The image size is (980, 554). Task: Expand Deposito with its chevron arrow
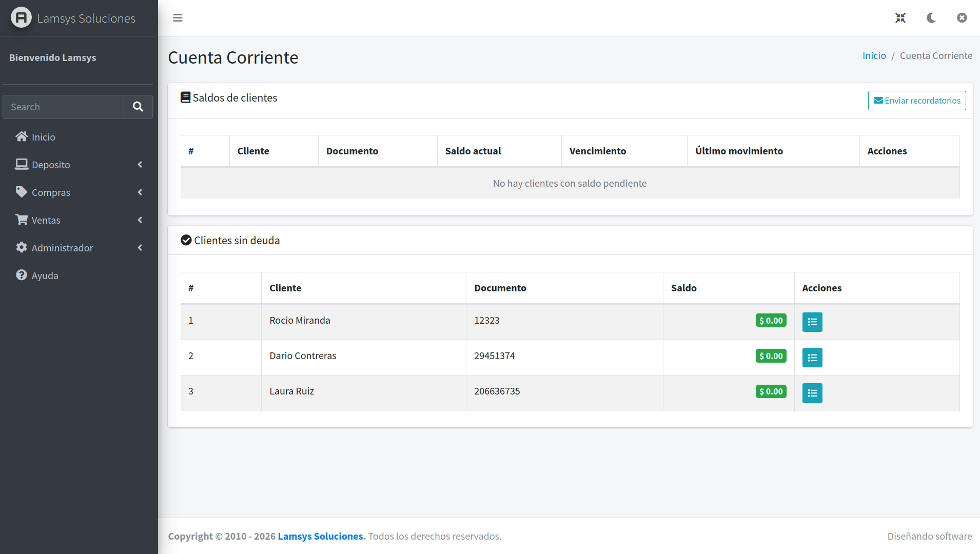click(x=140, y=165)
